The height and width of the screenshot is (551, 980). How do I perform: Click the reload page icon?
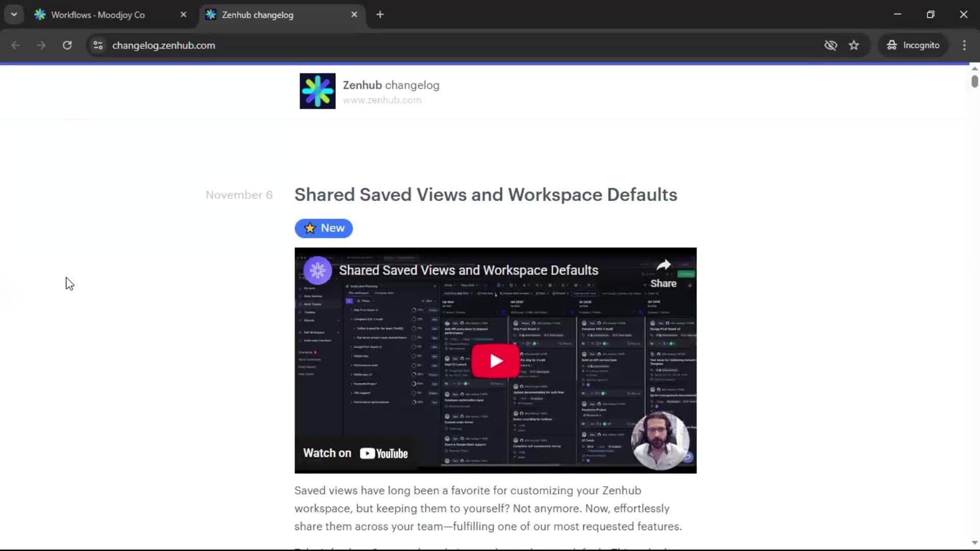pos(67,45)
